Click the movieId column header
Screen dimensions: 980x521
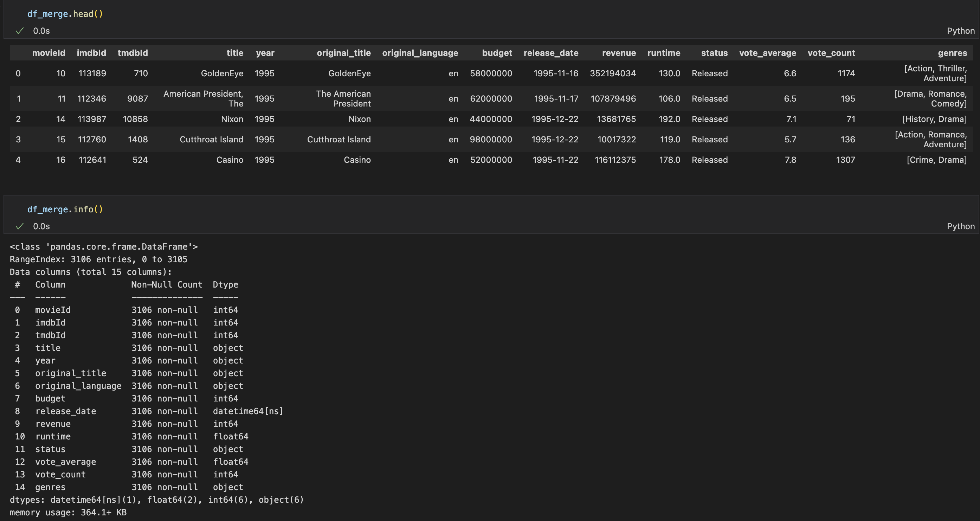(x=49, y=53)
